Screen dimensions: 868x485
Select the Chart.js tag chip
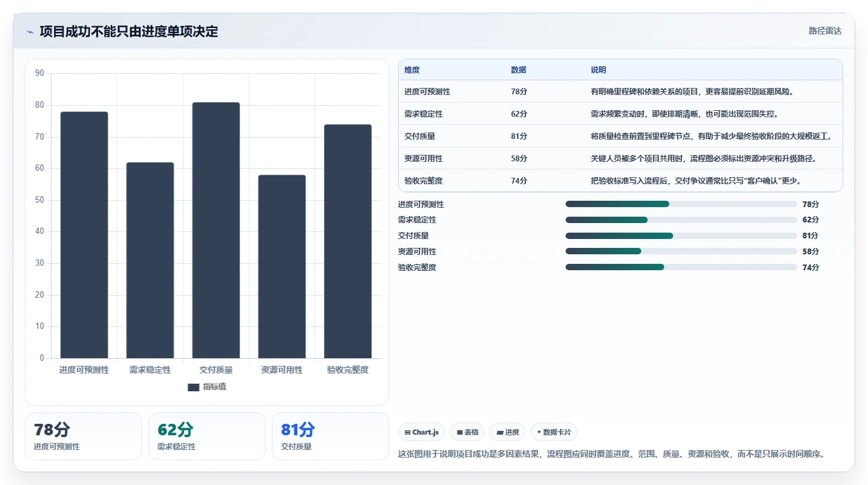[422, 432]
